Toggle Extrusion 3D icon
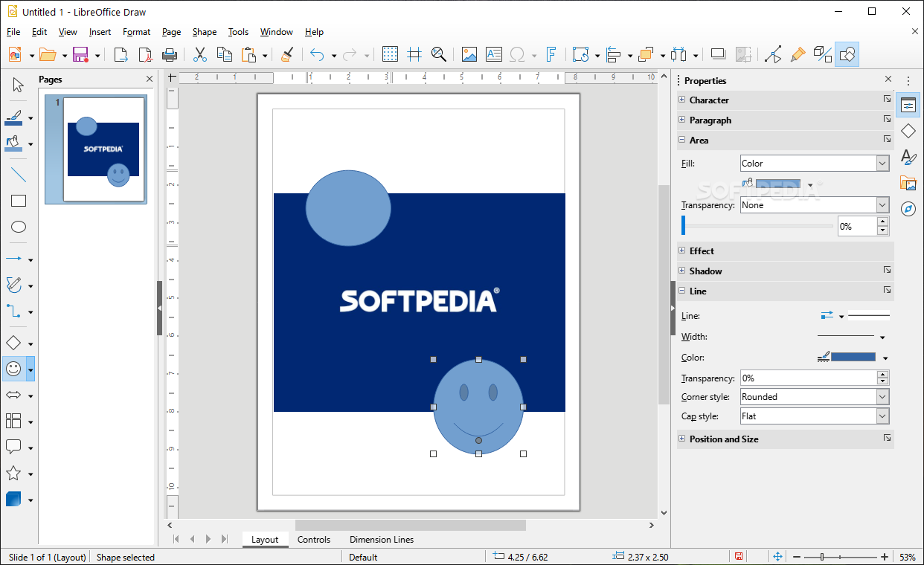 (822, 54)
